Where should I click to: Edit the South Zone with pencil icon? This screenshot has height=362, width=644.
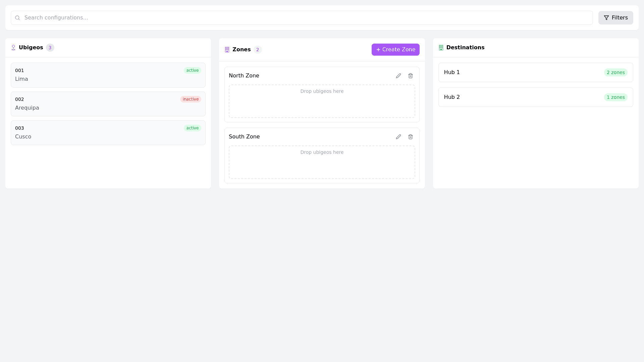(x=398, y=137)
